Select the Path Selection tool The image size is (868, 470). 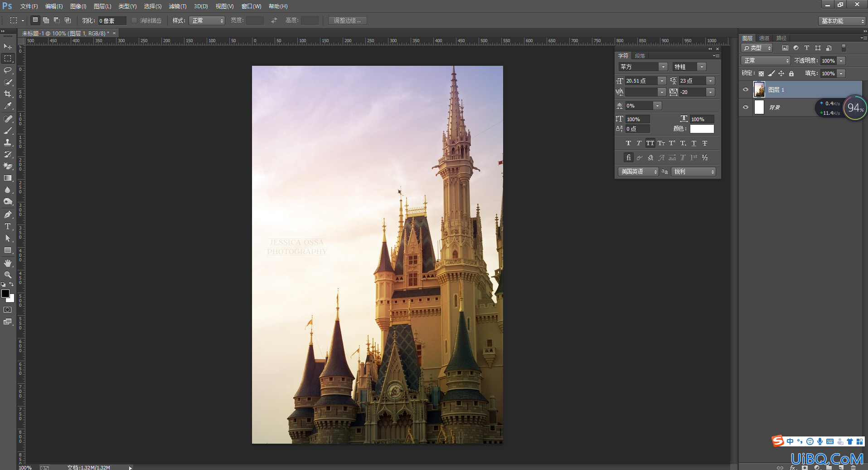[8, 238]
